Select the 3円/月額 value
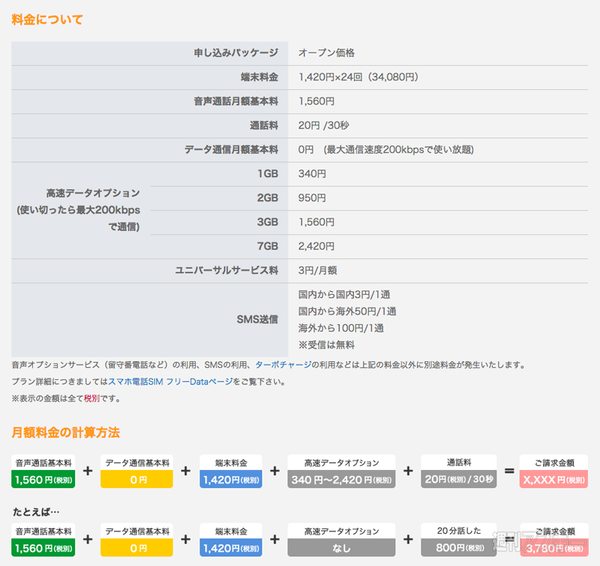Viewport: 600px width, 566px height. [x=318, y=271]
